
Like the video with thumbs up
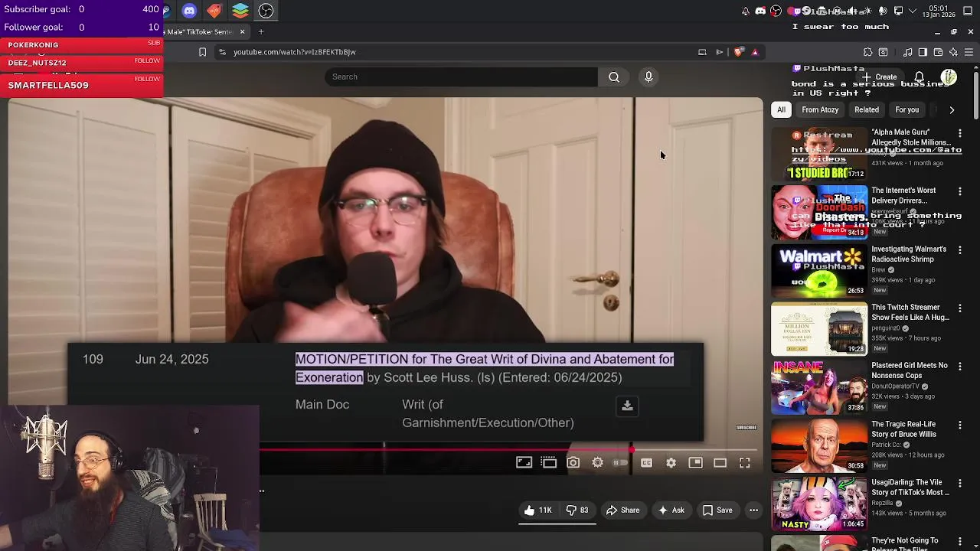(x=537, y=510)
